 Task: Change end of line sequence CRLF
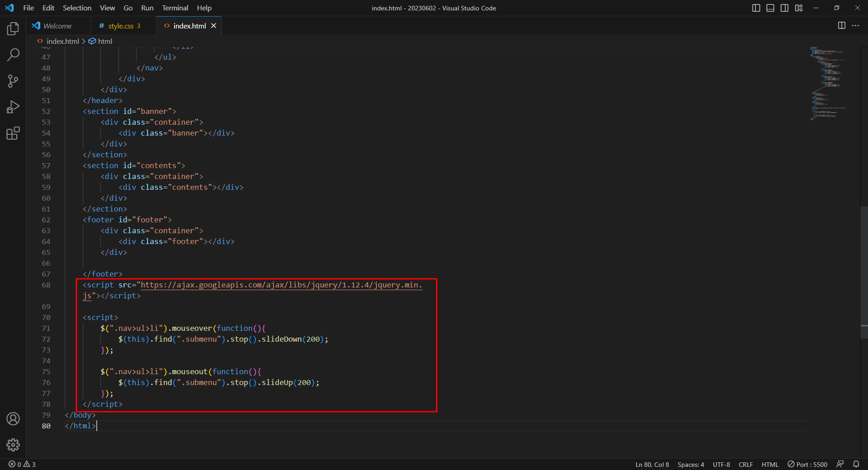click(x=745, y=464)
